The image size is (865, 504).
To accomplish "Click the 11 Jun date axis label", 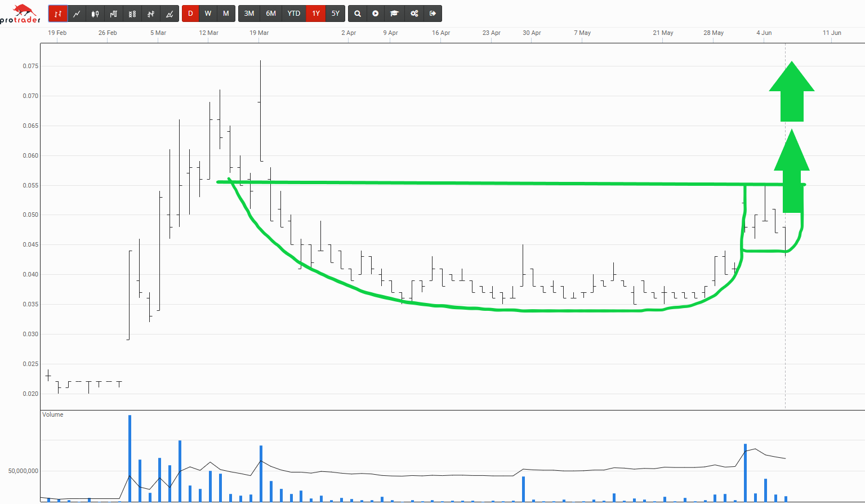I will coord(832,33).
